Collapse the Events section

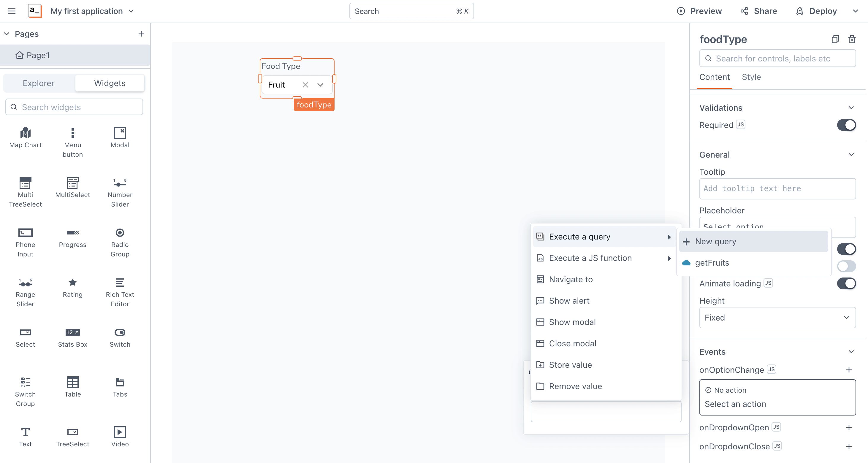pyautogui.click(x=851, y=352)
